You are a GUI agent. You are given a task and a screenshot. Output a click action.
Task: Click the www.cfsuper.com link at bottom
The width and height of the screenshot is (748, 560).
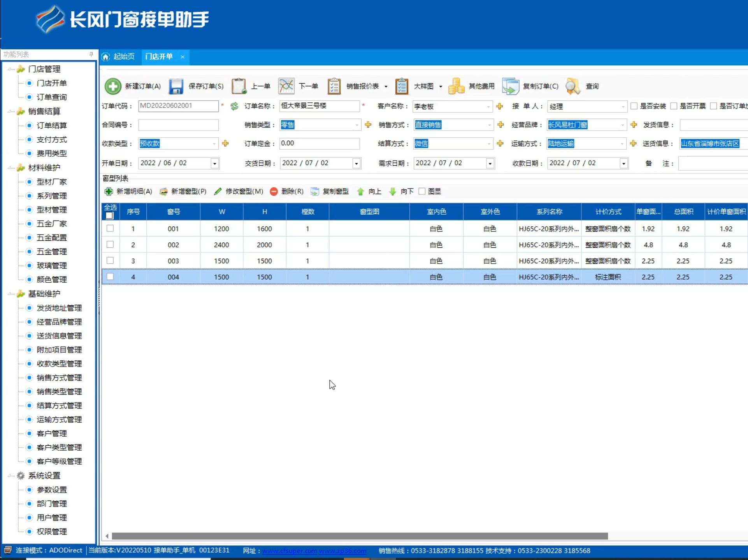click(290, 551)
